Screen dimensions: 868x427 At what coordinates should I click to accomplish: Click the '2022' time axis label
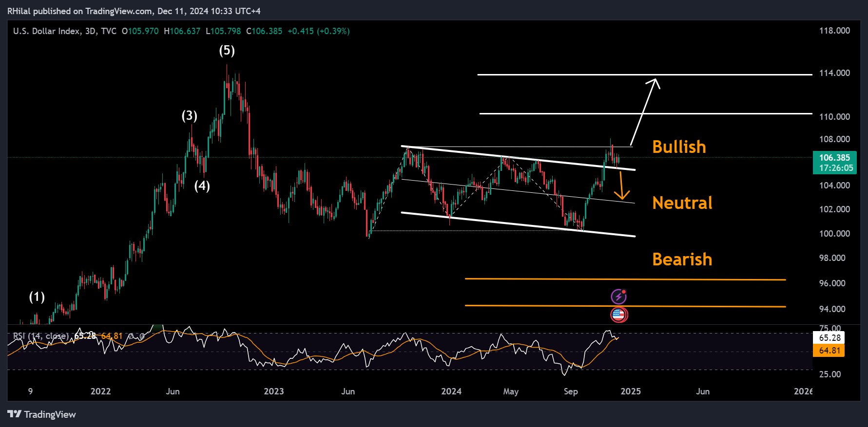click(x=101, y=391)
